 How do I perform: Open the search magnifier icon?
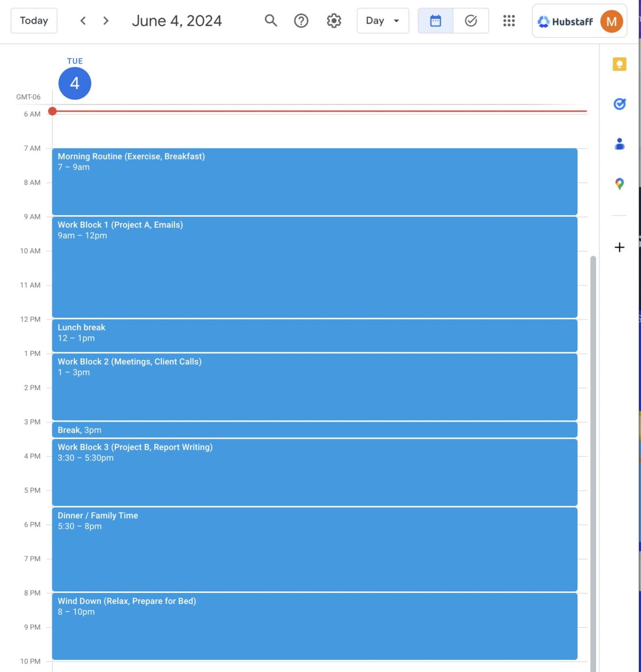271,21
